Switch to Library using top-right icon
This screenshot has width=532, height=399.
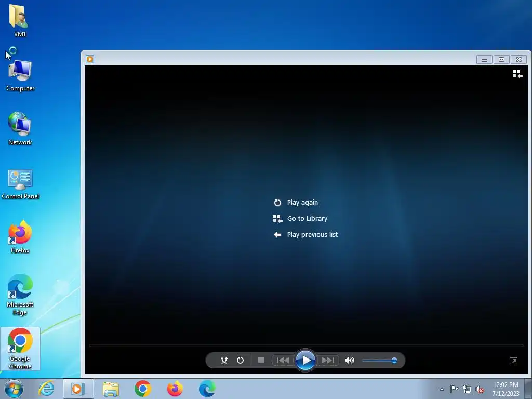[517, 74]
